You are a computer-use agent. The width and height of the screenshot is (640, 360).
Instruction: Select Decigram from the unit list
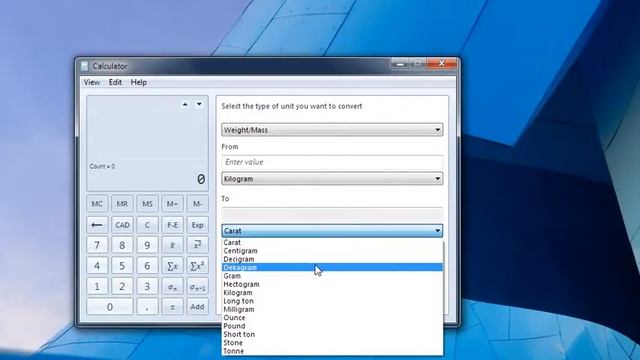[x=332, y=259]
